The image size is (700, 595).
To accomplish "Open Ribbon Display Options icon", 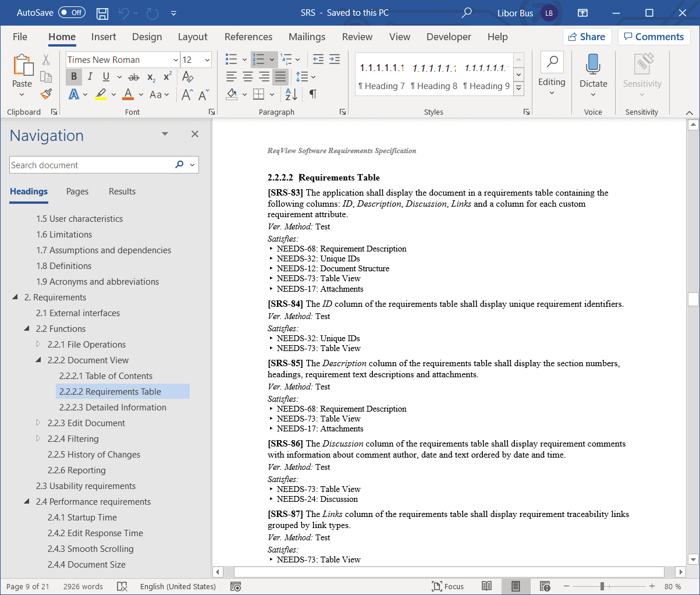I will [582, 13].
